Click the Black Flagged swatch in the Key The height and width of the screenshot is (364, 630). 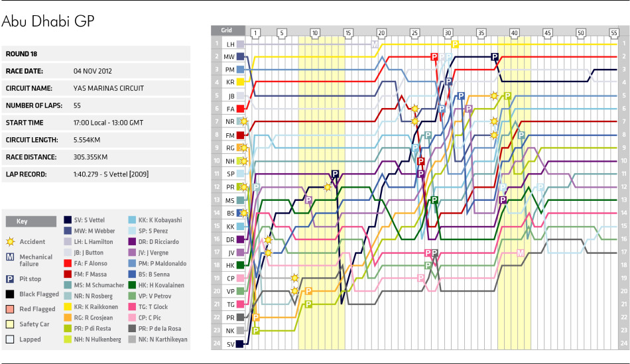[x=10, y=293]
